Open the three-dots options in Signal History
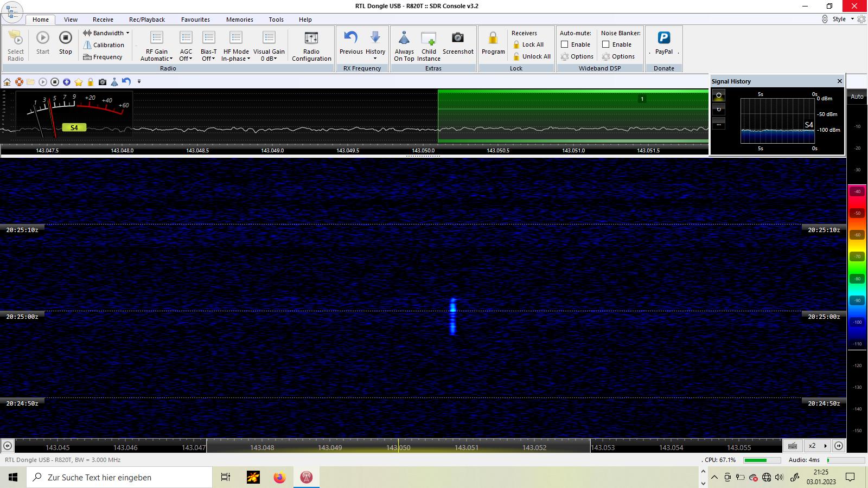 [719, 124]
